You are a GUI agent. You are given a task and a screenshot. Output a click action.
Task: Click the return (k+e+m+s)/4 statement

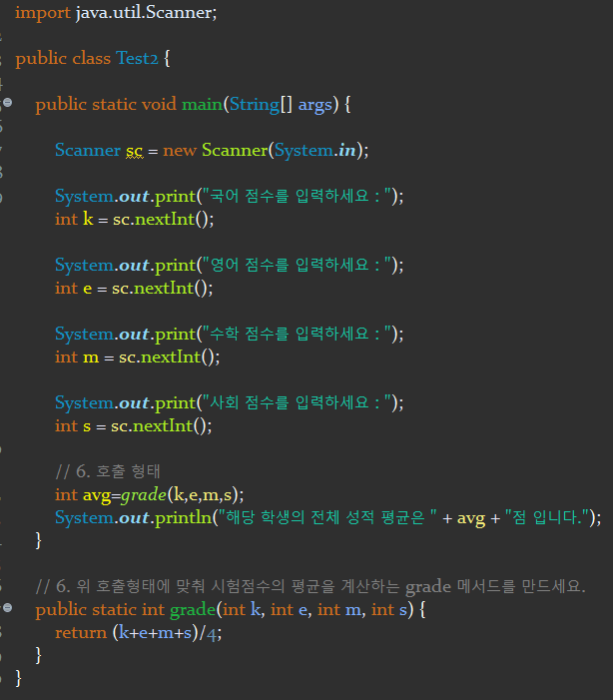pos(139,632)
